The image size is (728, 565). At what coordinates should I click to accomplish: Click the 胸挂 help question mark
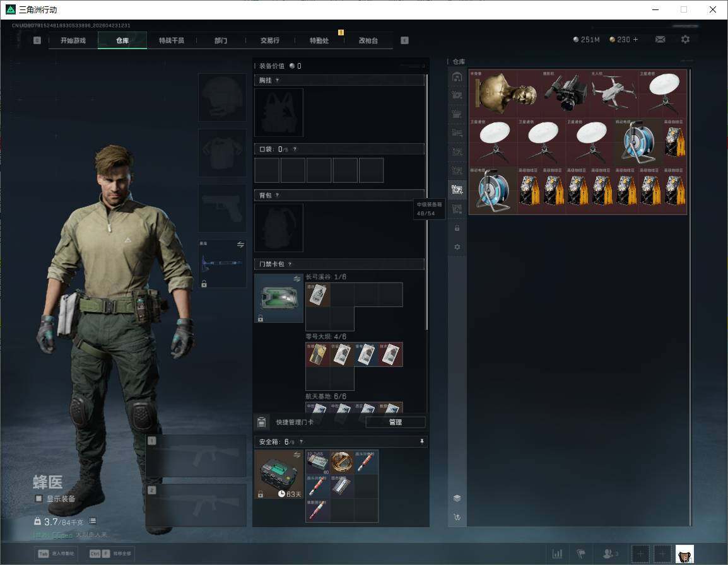pyautogui.click(x=277, y=80)
